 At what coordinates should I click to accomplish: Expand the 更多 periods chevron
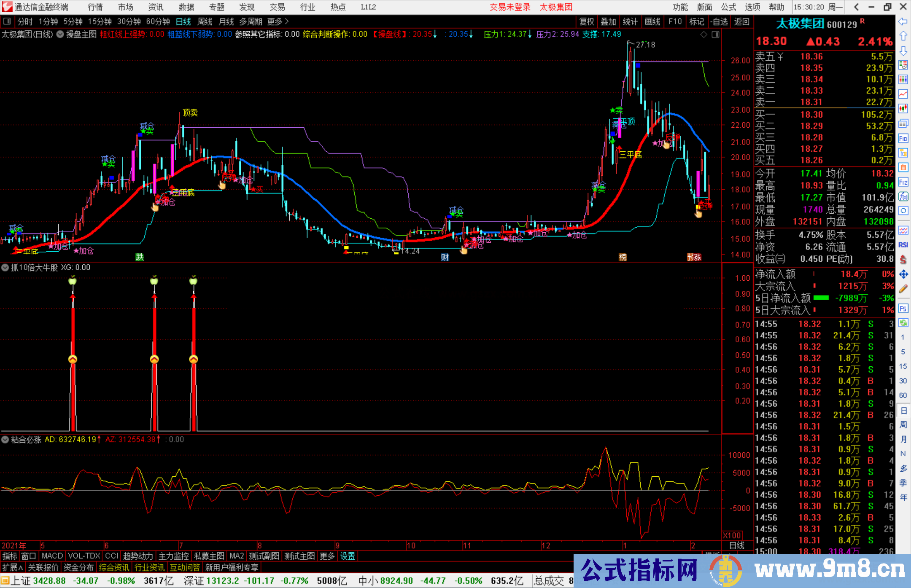287,21
